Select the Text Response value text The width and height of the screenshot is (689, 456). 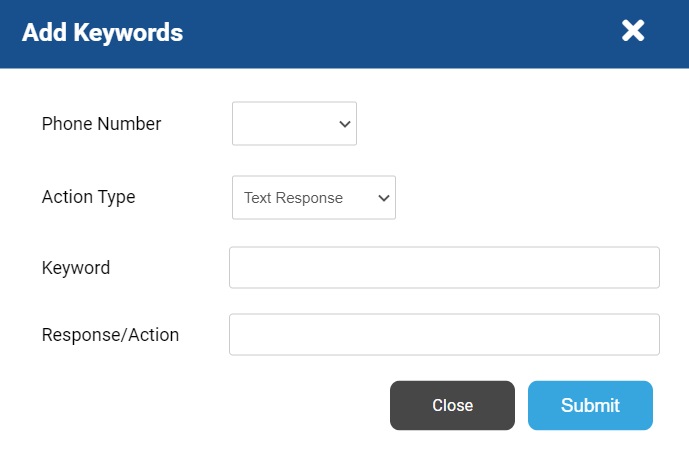pos(293,198)
